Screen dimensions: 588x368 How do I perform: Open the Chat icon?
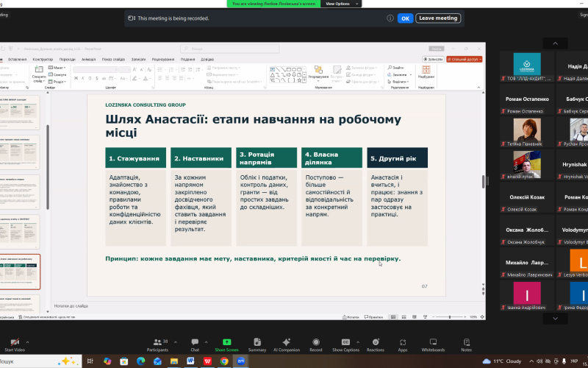tap(195, 342)
